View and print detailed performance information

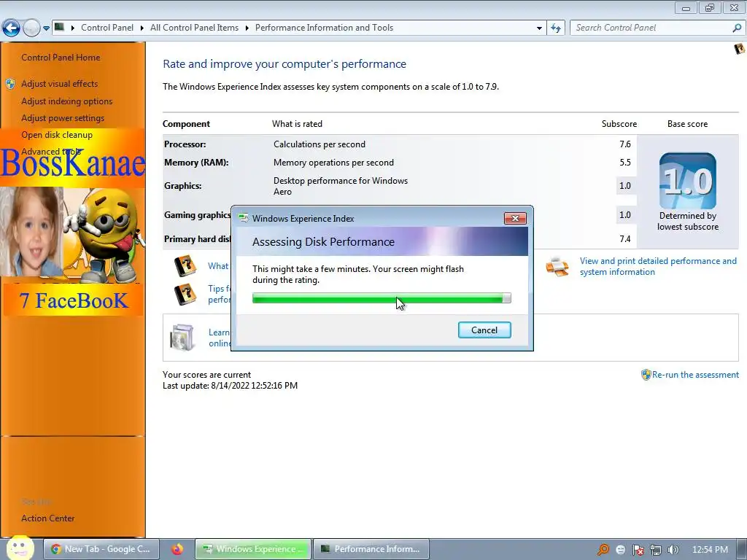point(658,267)
